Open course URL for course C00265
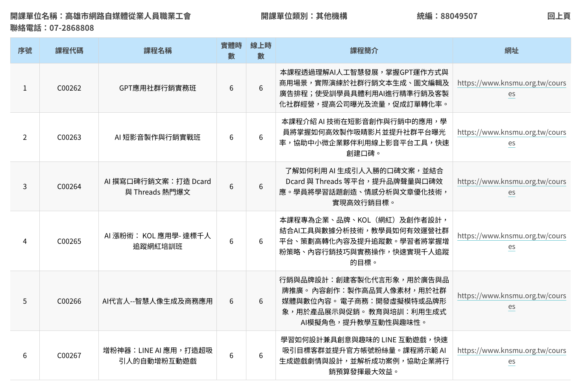 click(511, 236)
